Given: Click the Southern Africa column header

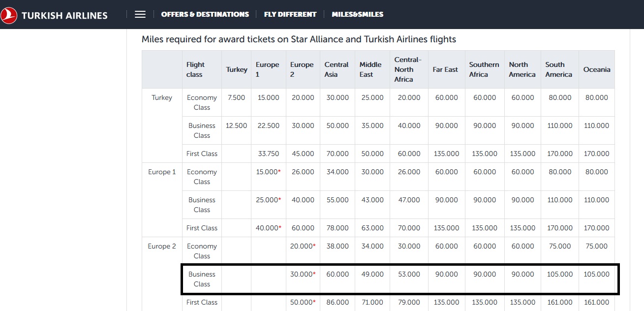Looking at the screenshot, I should 484,69.
